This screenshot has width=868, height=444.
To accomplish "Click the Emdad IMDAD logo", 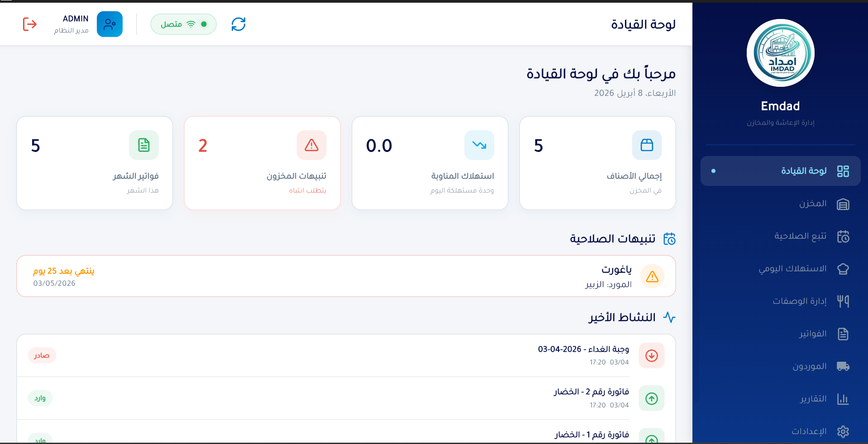I will click(x=780, y=53).
